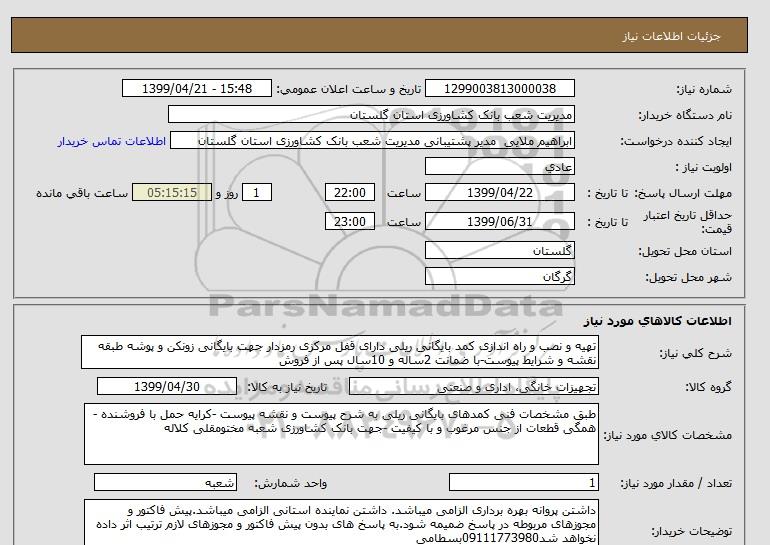
Task: Click the اطلاعات کالاهای مورد نیاز section heading
Action: coord(658,321)
